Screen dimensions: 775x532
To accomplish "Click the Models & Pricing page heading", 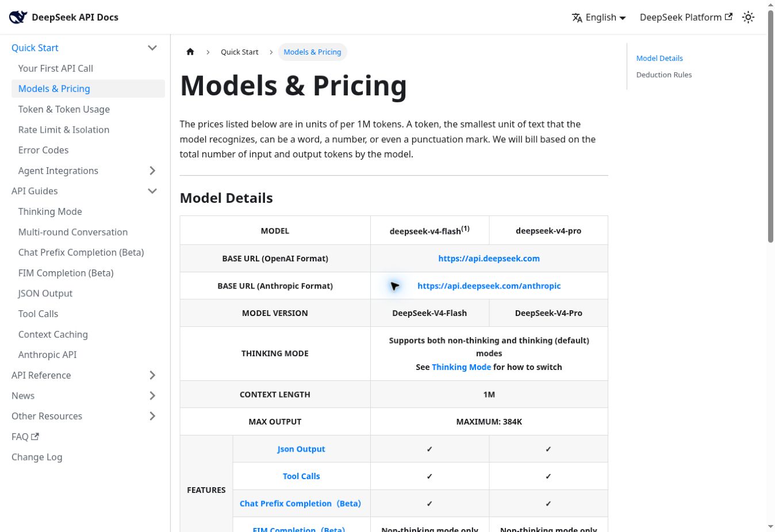I will tap(293, 86).
